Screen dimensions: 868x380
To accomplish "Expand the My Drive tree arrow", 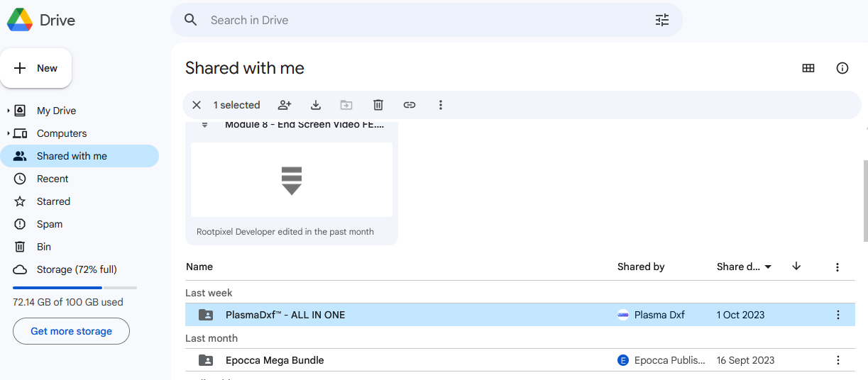I will (9, 111).
